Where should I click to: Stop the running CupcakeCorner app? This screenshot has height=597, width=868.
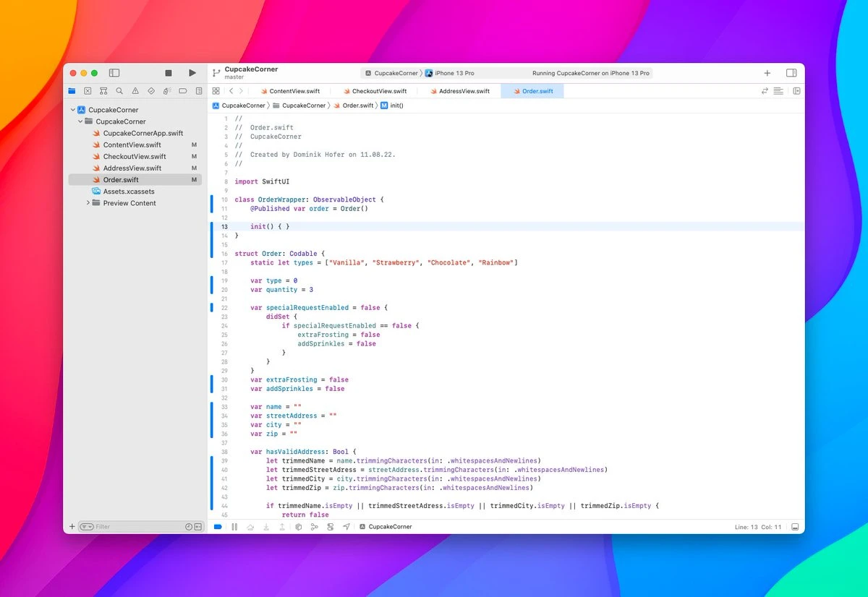169,73
